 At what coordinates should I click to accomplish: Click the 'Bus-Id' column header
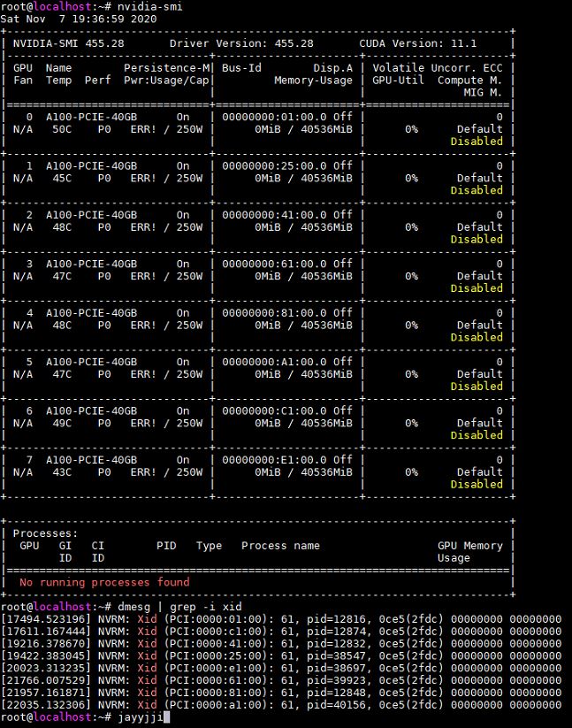241,68
